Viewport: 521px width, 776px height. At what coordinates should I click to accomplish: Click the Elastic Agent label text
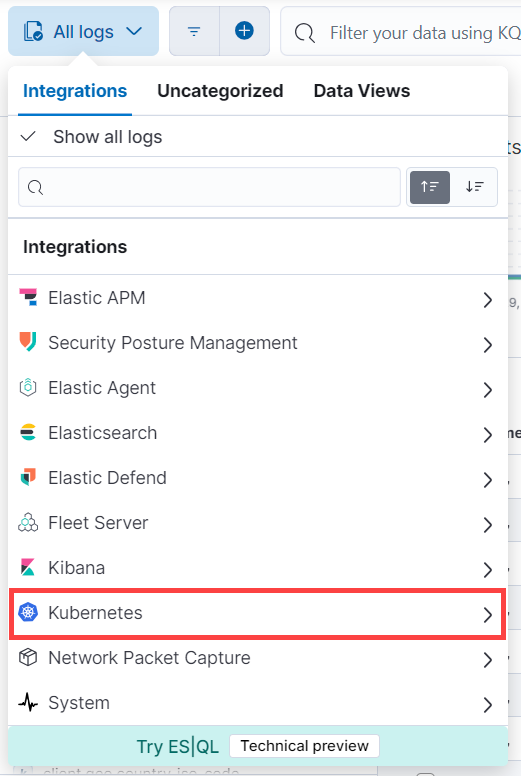(102, 388)
